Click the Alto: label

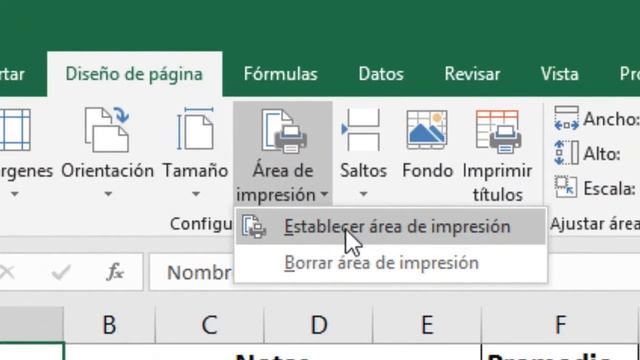[x=602, y=154]
